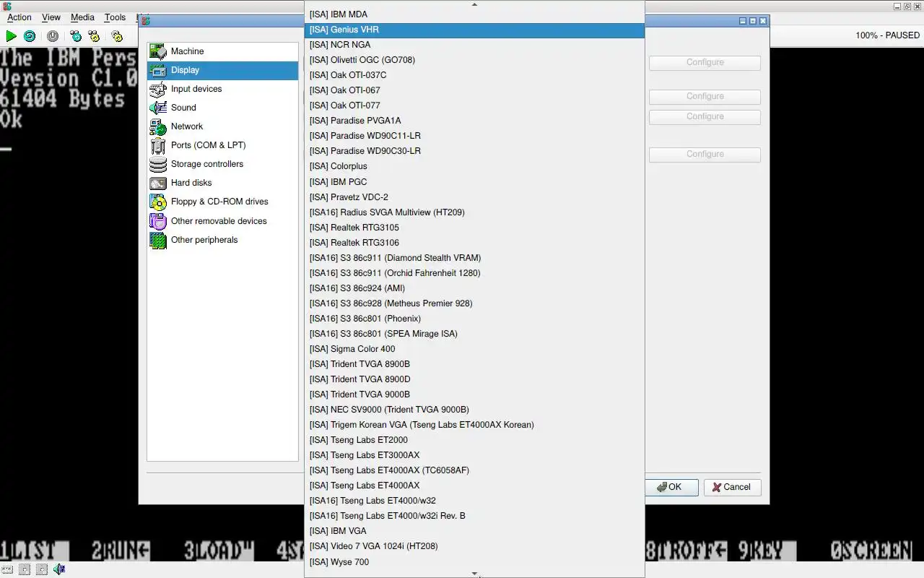This screenshot has width=924, height=578.
Task: Click the Other removable devices icon
Action: coord(158,221)
